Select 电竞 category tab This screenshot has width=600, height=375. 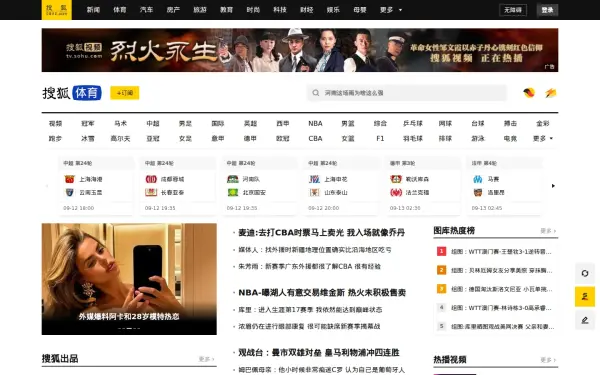coord(510,139)
